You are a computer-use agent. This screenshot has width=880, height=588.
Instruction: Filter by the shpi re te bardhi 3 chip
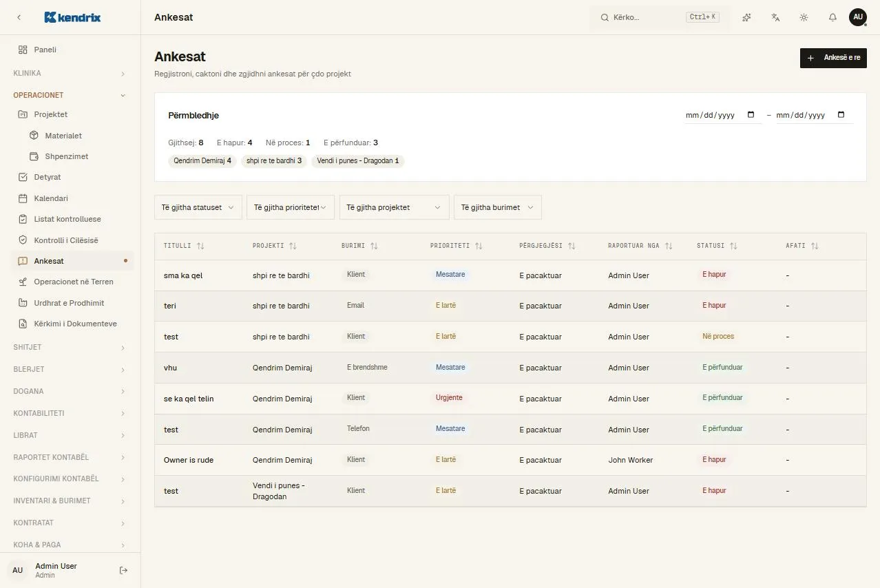274,161
